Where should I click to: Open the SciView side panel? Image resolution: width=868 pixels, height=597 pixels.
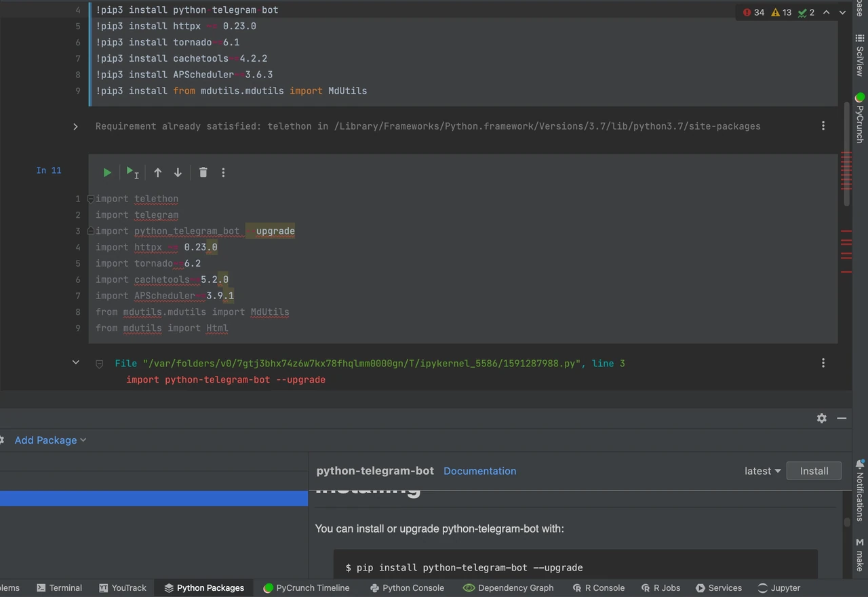(x=860, y=55)
